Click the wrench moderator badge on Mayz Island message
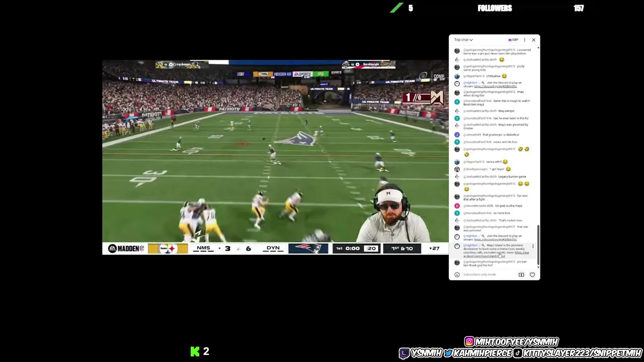 (482, 245)
